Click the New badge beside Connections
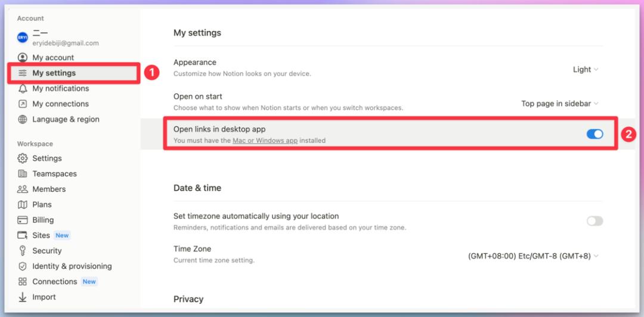 pyautogui.click(x=89, y=282)
